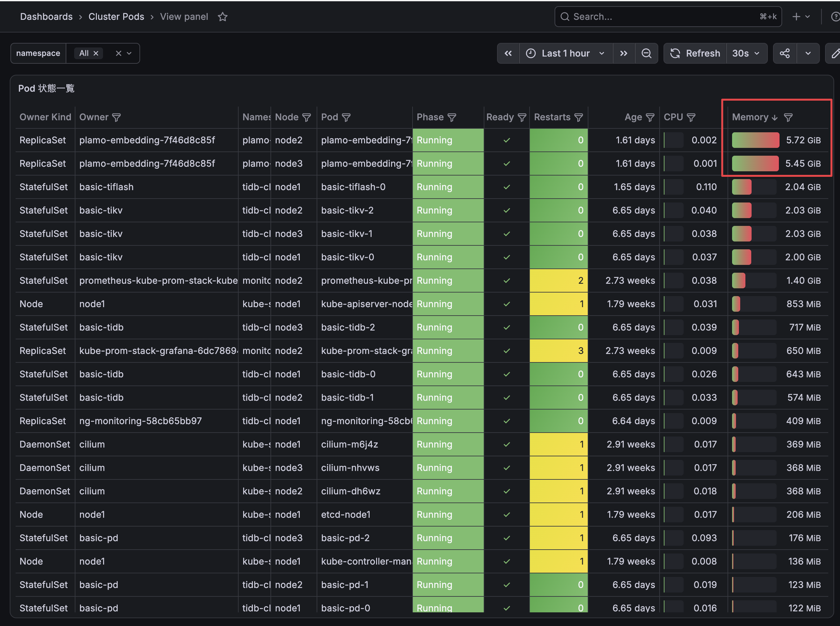Expand the share options arrow
This screenshot has width=840, height=626.
pos(808,53)
